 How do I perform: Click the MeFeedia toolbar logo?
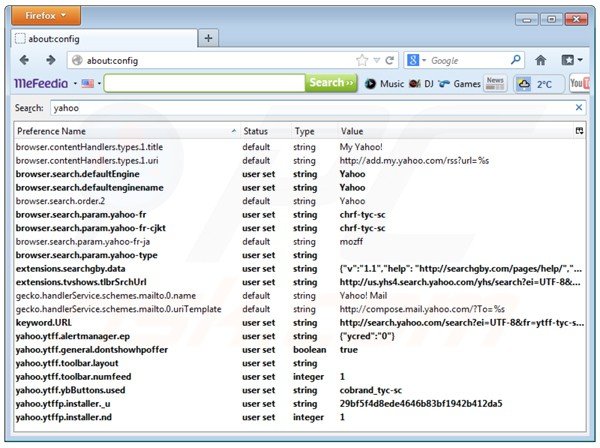coord(41,83)
